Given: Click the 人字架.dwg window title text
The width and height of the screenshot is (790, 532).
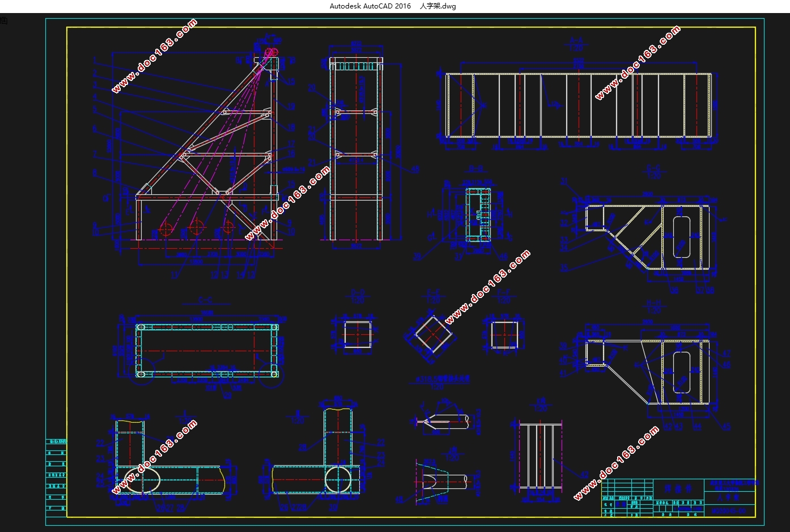Looking at the screenshot, I should point(438,6).
